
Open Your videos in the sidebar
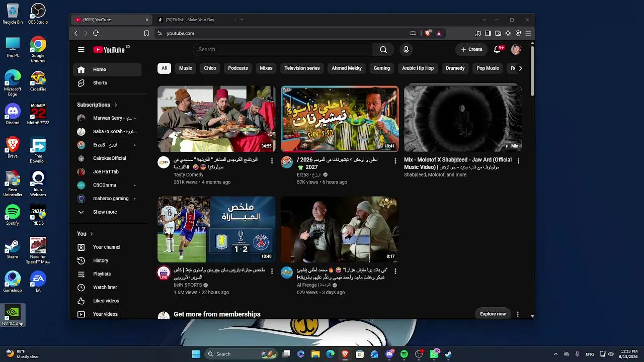pyautogui.click(x=107, y=314)
